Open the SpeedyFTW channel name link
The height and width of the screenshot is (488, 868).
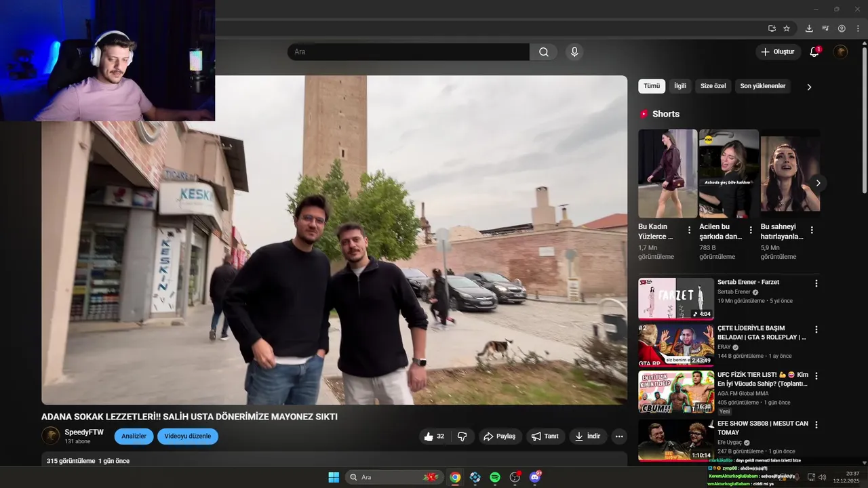click(x=84, y=432)
